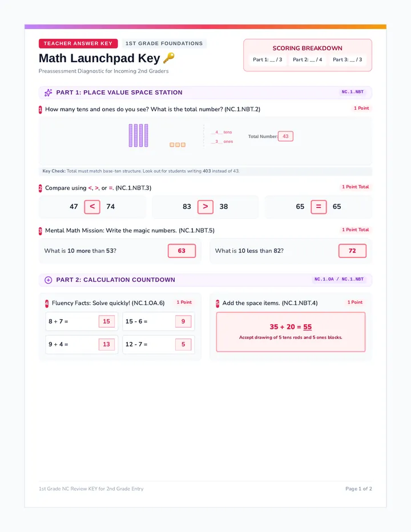411x532 pixels.
Task: Click the answer 15 for 8 + 7
Action: [107, 321]
